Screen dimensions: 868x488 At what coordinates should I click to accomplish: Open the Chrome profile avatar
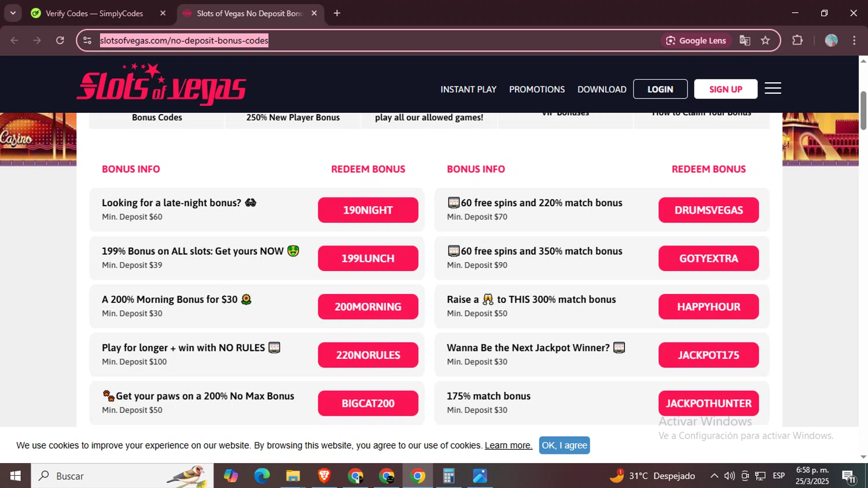click(x=832, y=41)
